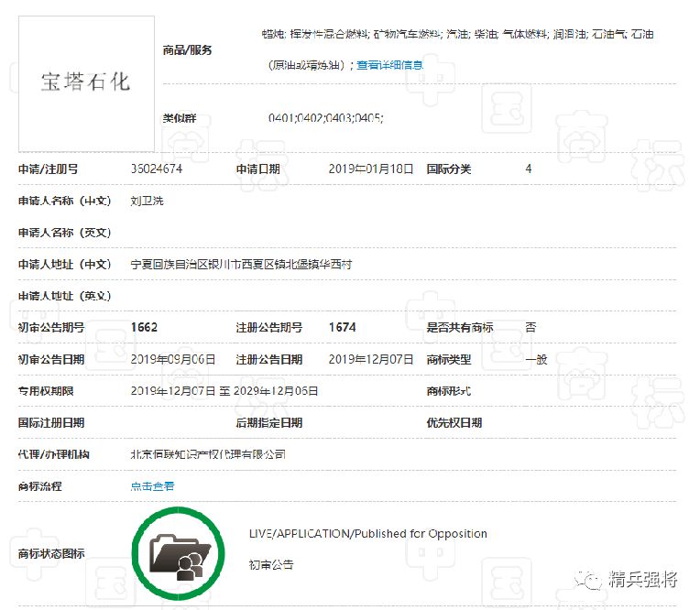Select the 商标类型 label
700x610 pixels.
449,359
